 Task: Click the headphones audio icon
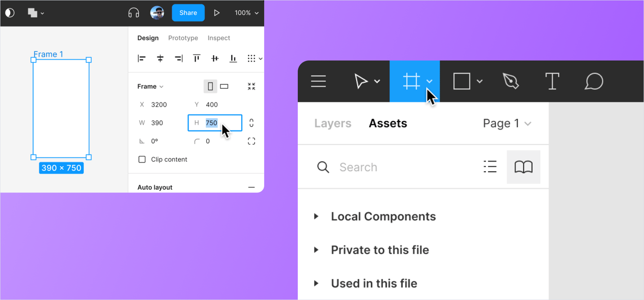pos(133,12)
